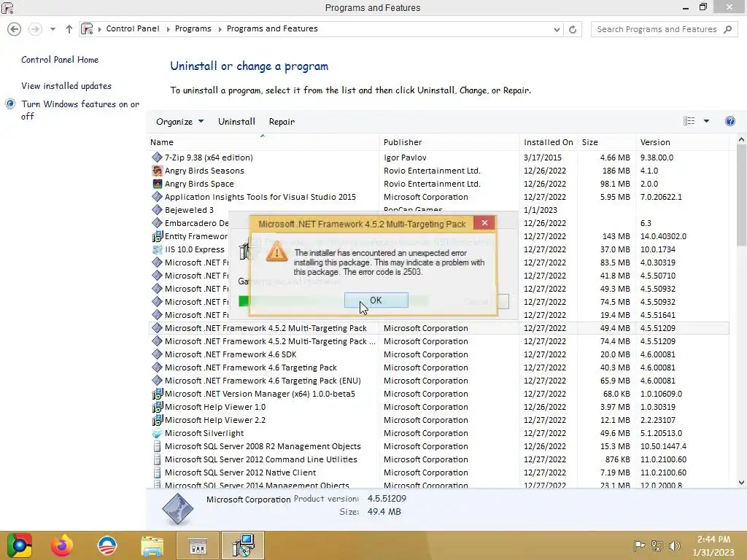Select 7-Zip 9.38 (x64 edition) icon
Image resolution: width=747 pixels, height=560 pixels.
[158, 157]
